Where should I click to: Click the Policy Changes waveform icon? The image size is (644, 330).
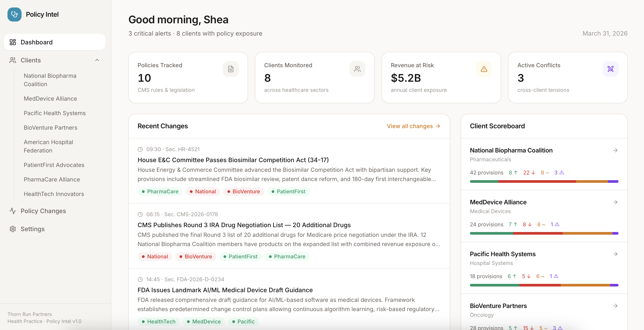[13, 211]
